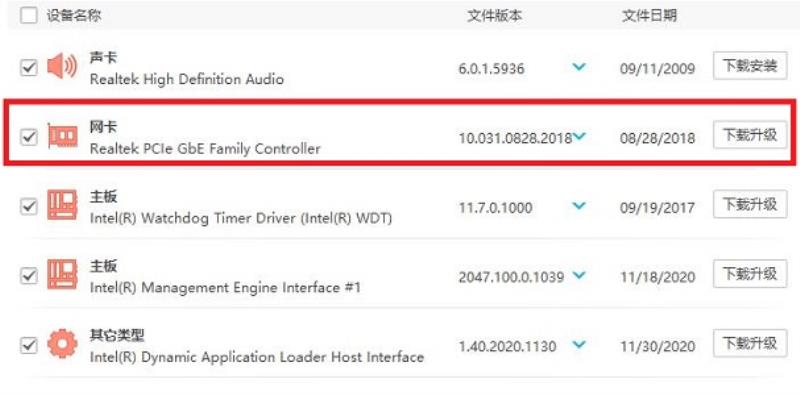Click the gear icon for Dynamic Application Loader
Image resolution: width=800 pixels, height=395 pixels.
click(62, 344)
